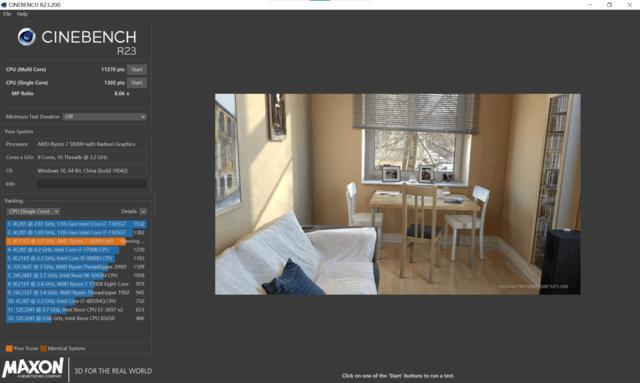
Task: Click the Cinebench sphere logo icon
Action: [x=27, y=37]
